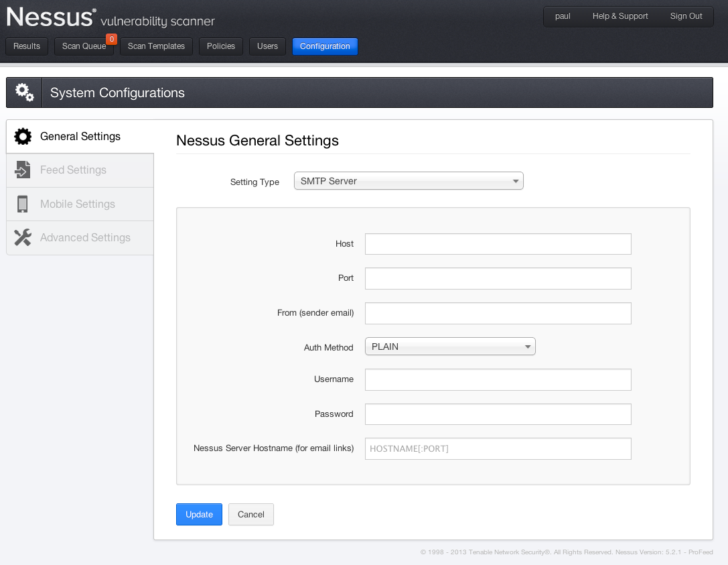Click the Nessus General Settings heading
Viewport: 728px width, 565px height.
[x=257, y=140]
